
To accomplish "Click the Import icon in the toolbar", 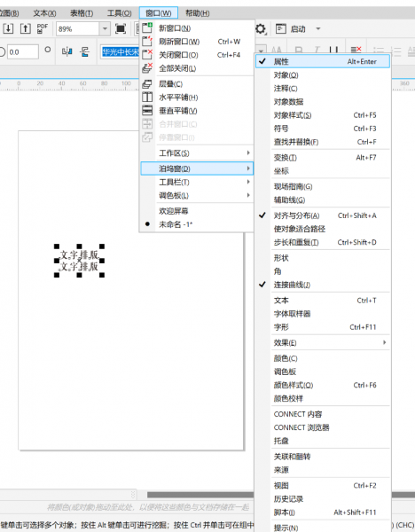I will [x=8, y=28].
